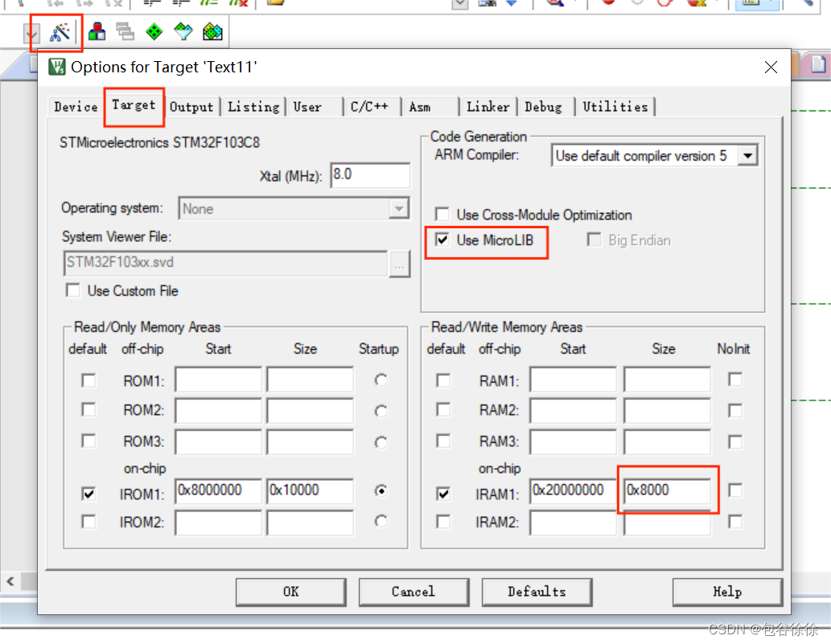
Task: Click the Manage Multi-Project Workspace icon
Action: pos(125,32)
